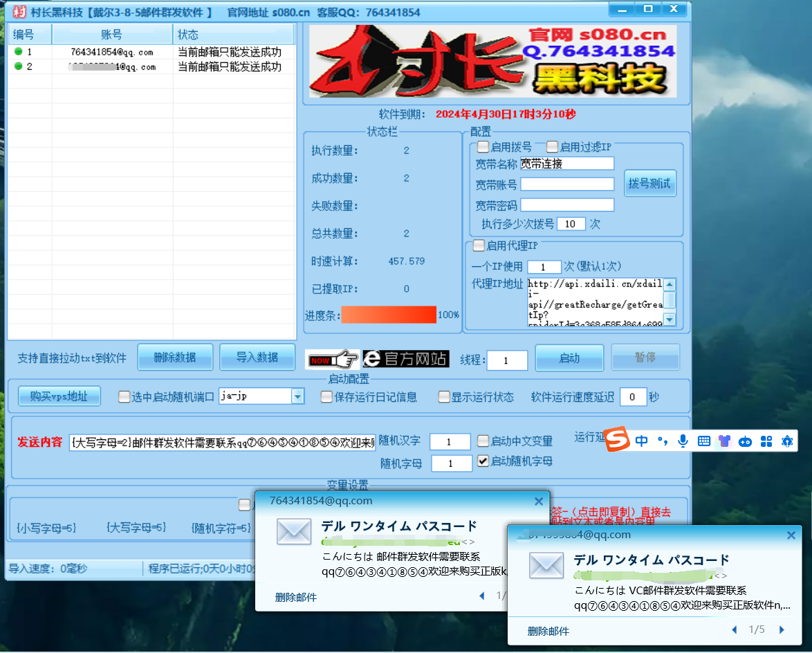Click the 发送内容 text field

[x=222, y=443]
